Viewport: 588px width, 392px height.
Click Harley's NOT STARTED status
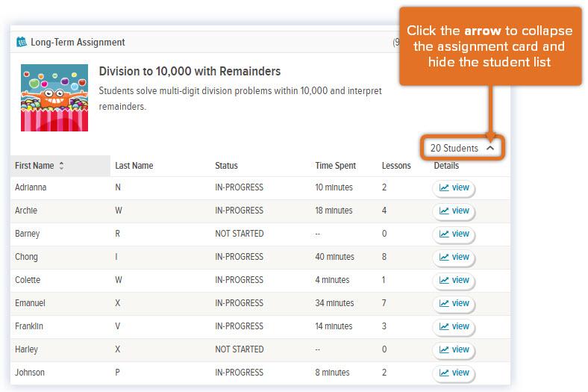point(240,349)
